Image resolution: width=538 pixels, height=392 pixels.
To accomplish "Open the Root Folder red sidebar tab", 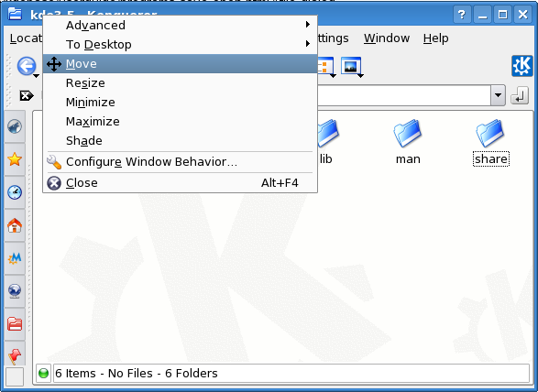I will point(15,323).
